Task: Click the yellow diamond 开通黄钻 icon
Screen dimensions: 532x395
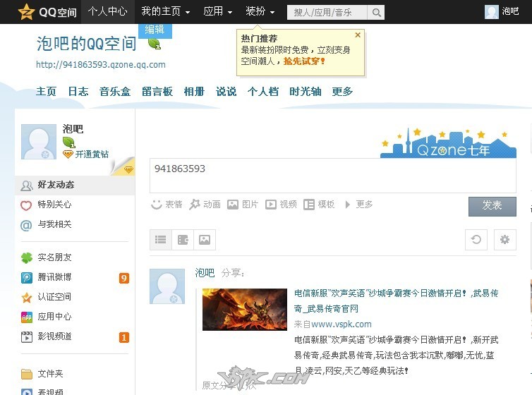Action: point(68,154)
